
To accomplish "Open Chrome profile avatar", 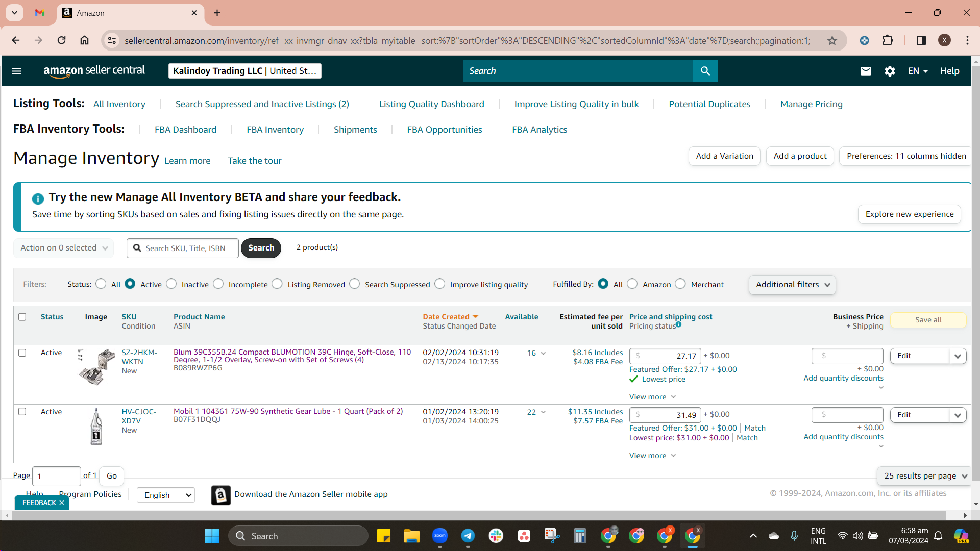I will [x=944, y=40].
